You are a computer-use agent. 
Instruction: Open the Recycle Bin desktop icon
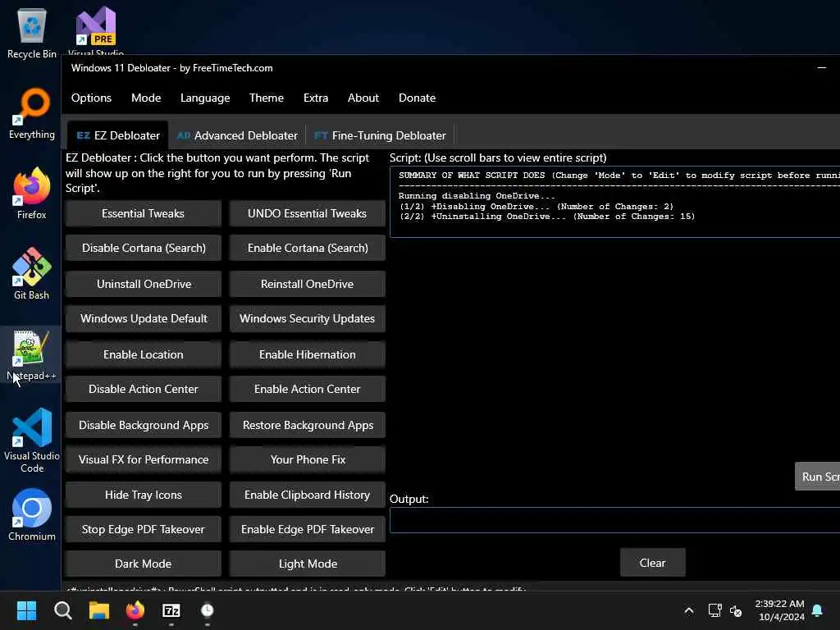pyautogui.click(x=32, y=33)
